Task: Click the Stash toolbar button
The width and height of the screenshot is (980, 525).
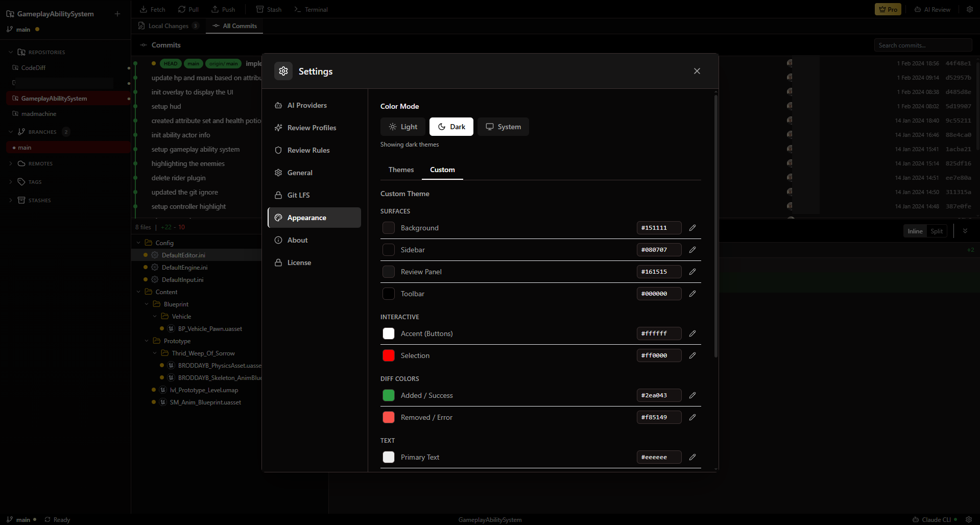Action: pyautogui.click(x=269, y=9)
